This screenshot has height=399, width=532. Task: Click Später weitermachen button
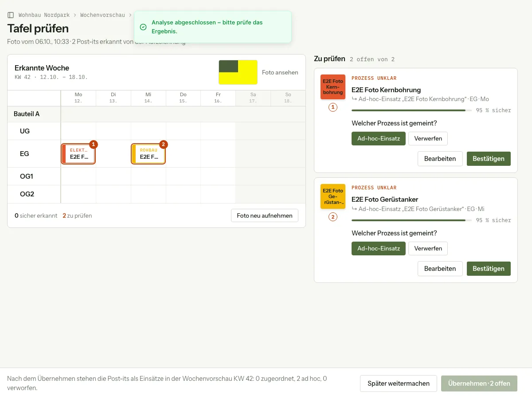(399, 383)
